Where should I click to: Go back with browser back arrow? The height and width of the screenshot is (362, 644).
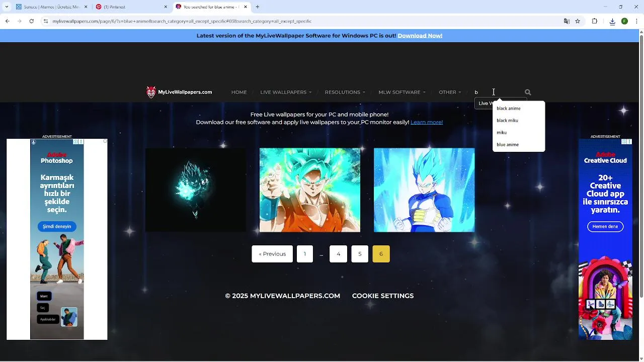click(x=8, y=21)
